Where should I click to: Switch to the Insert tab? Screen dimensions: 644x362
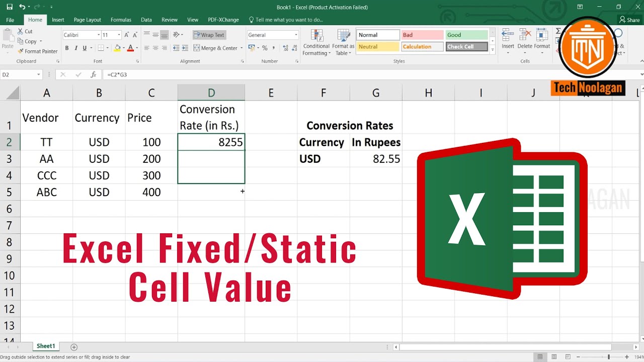point(58,20)
